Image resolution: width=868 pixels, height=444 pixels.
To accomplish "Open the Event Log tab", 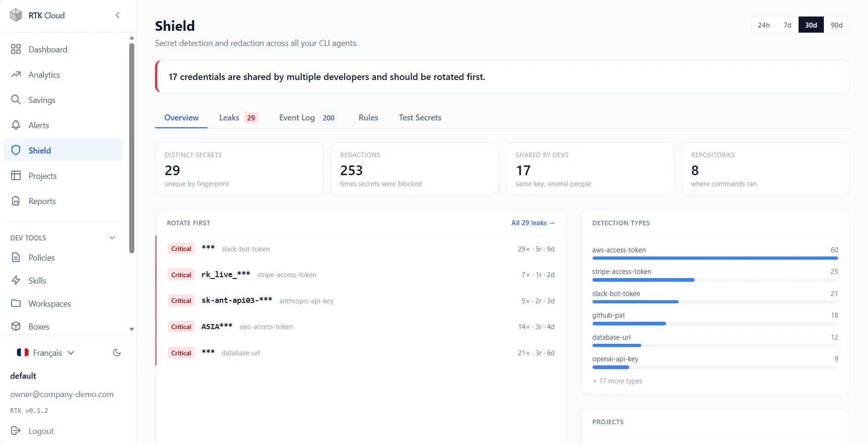I will [x=308, y=118].
